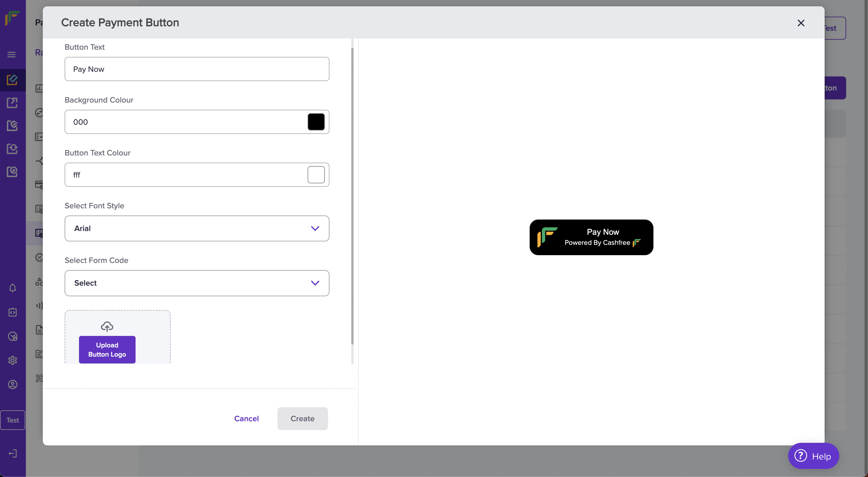Open the developers code icon in sidebar
The width and height of the screenshot is (868, 477).
coord(12,312)
